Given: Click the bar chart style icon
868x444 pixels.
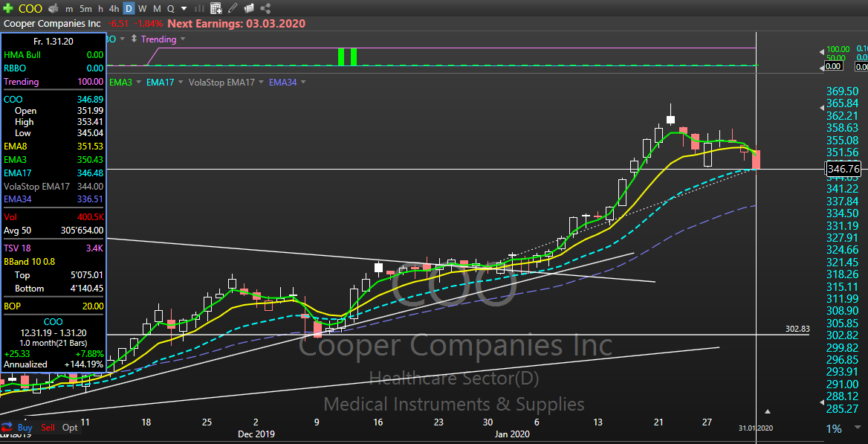Looking at the screenshot, I should tap(200, 9).
